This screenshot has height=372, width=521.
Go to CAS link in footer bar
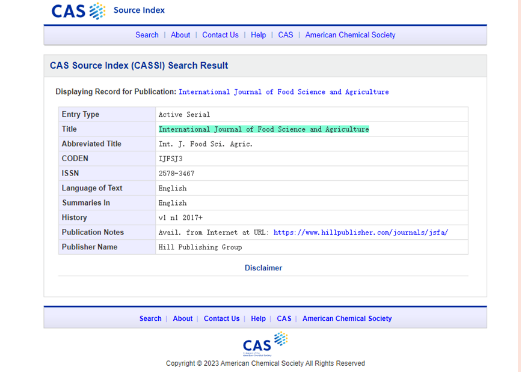coord(284,319)
